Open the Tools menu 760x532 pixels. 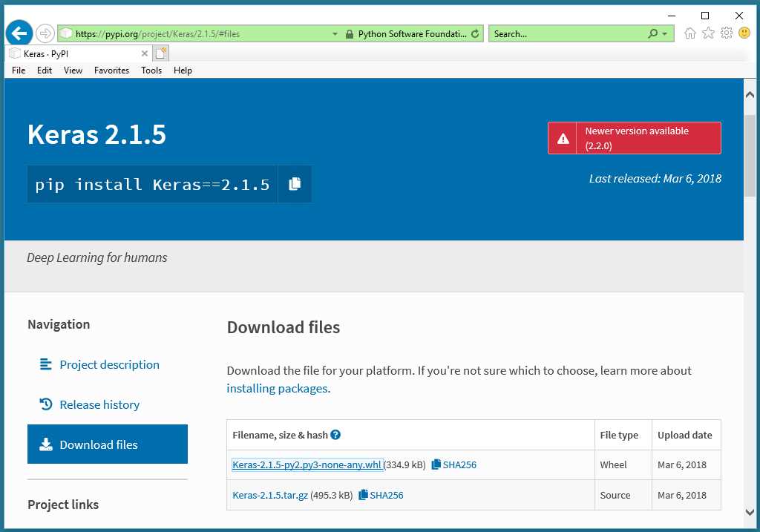[151, 70]
